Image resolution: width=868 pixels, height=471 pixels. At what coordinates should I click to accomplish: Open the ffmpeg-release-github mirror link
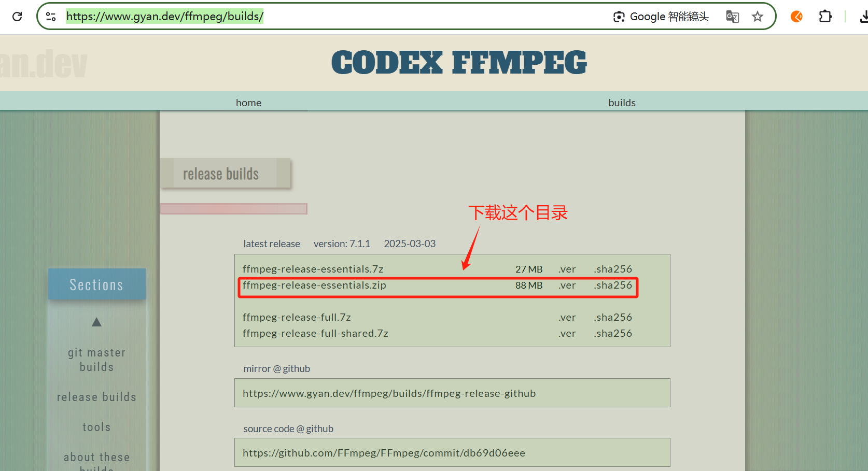389,393
